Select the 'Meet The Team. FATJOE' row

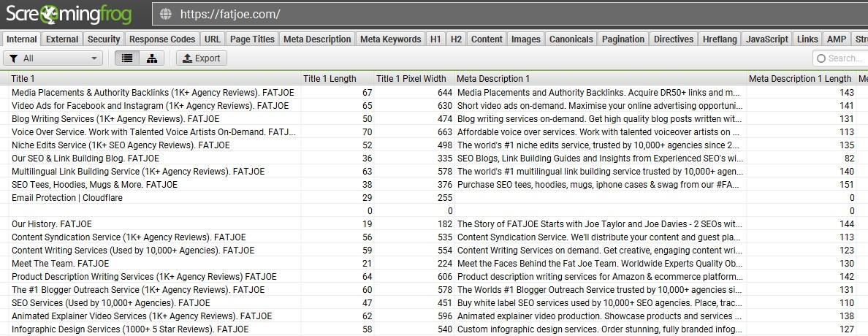click(x=61, y=264)
